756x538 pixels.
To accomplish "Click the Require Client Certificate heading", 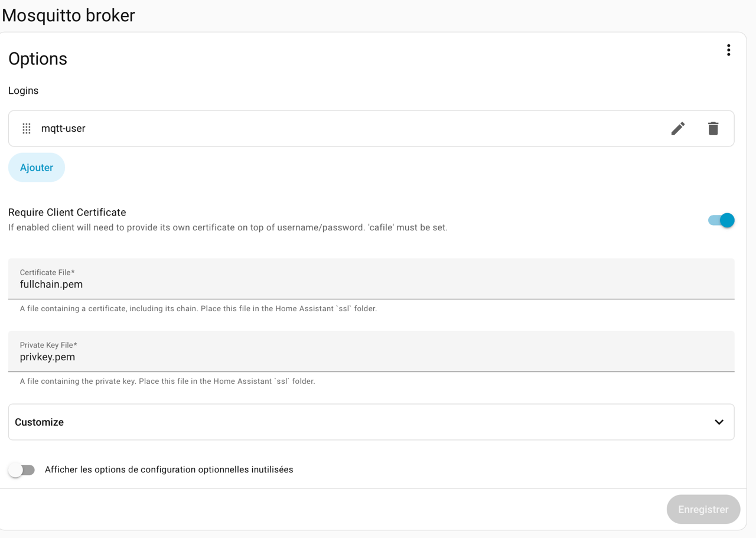I will [67, 213].
